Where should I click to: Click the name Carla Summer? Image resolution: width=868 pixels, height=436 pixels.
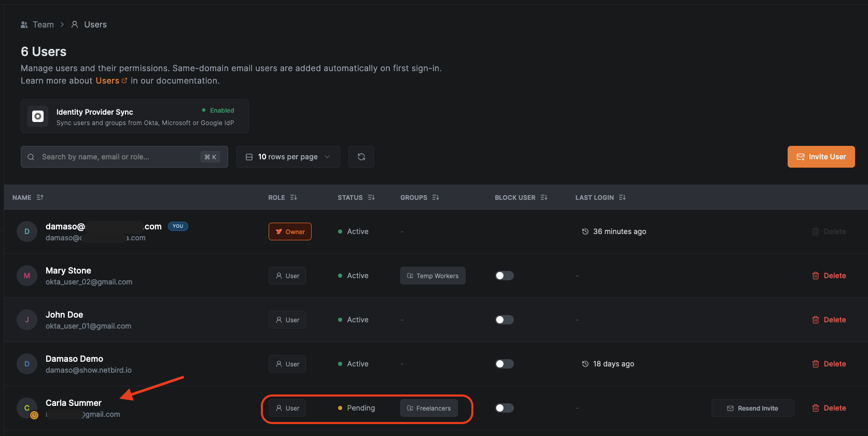(74, 403)
